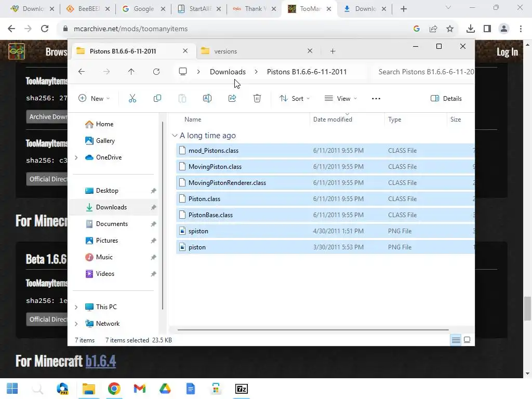This screenshot has width=532, height=399.
Task: Collapse the 'A long time ago' group
Action: pos(175,136)
